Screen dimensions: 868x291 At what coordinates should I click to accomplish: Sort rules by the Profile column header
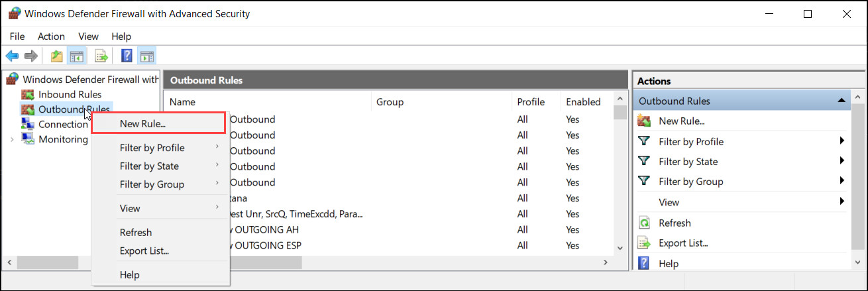[x=531, y=101]
